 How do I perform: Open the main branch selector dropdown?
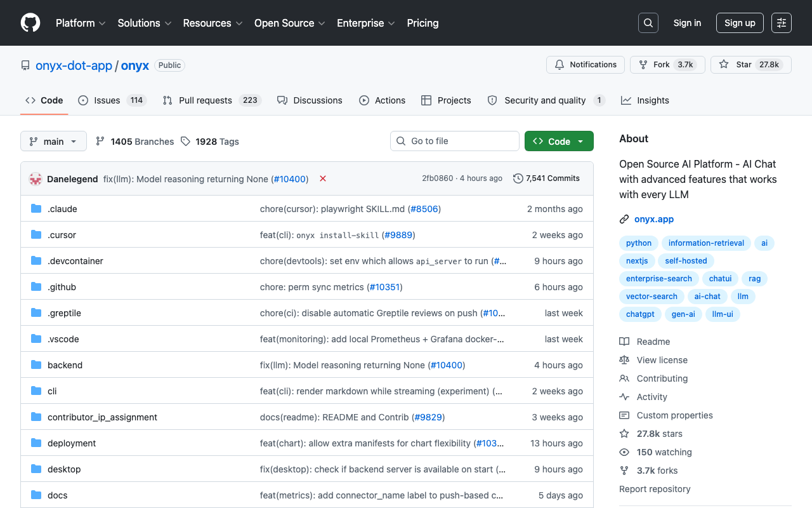click(53, 142)
